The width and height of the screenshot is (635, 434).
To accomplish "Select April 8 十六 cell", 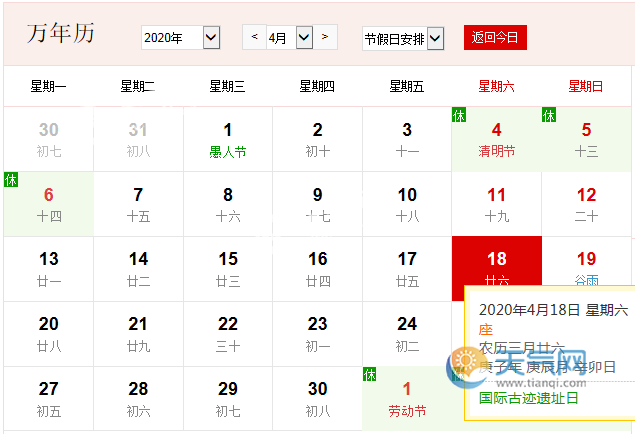I will (228, 204).
